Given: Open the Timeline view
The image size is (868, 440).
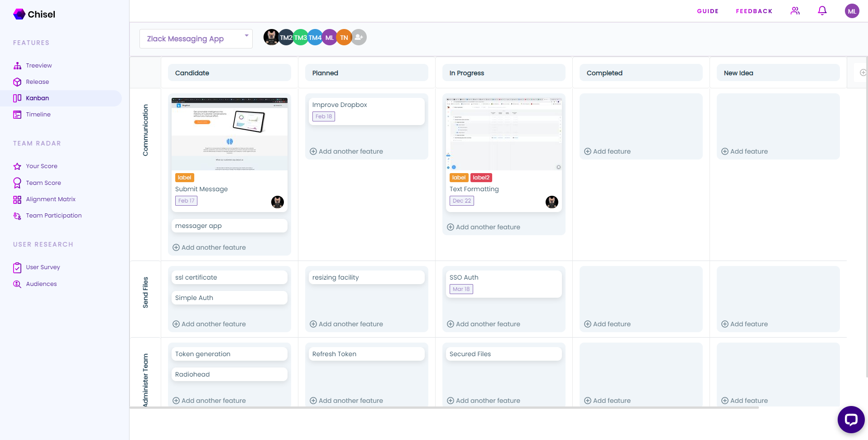Looking at the screenshot, I should [38, 115].
